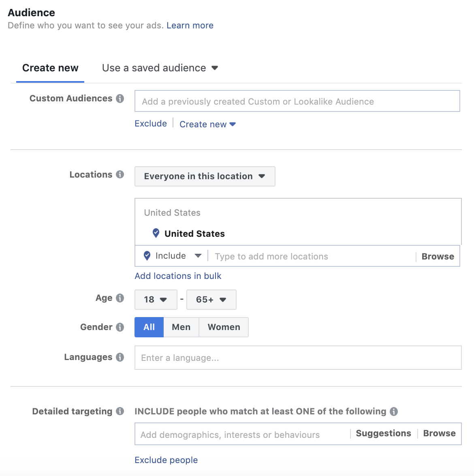Switch to the Create new tab

pyautogui.click(x=50, y=68)
